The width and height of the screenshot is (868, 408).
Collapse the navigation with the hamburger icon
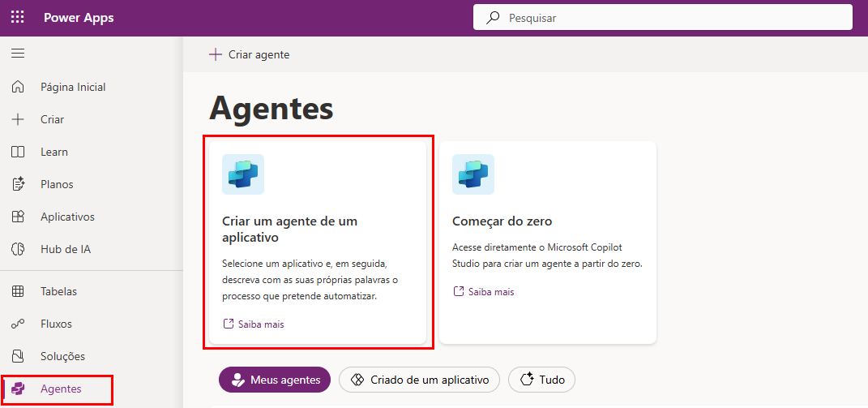pos(18,54)
